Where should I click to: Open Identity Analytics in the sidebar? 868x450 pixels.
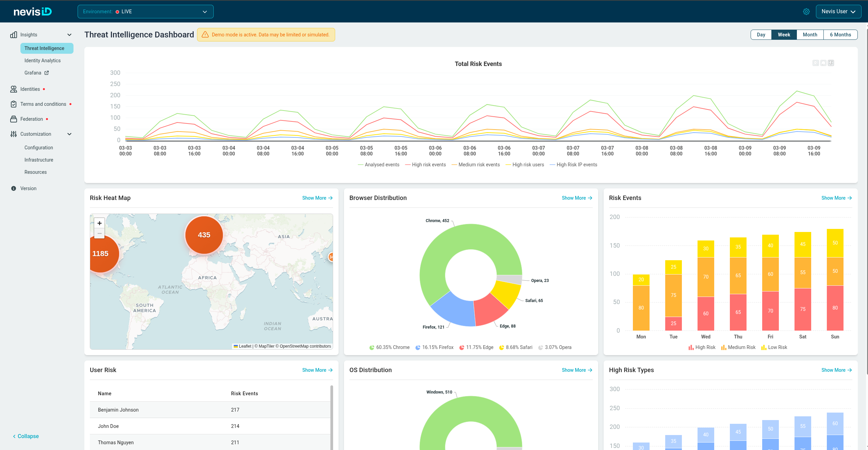[43, 61]
